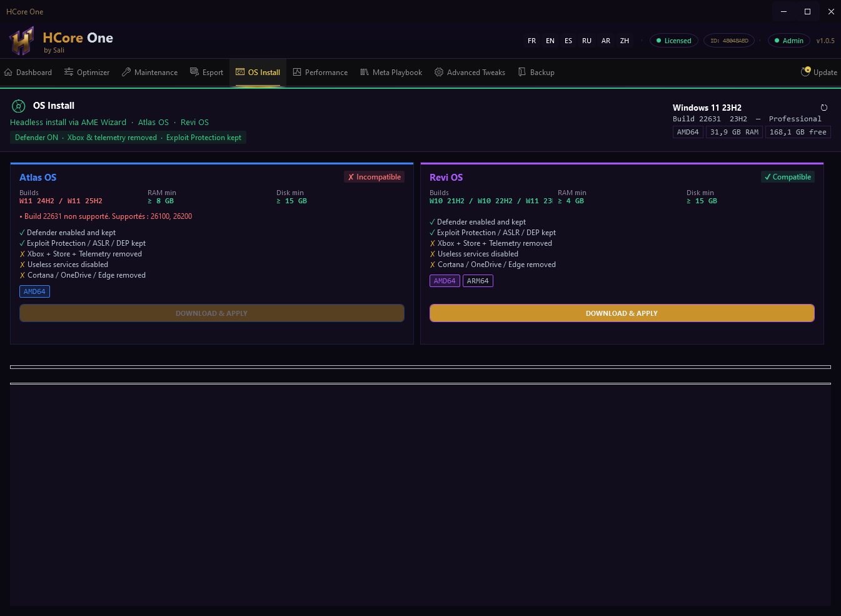This screenshot has height=616, width=841.
Task: Switch language to ES
Action: [x=568, y=41]
